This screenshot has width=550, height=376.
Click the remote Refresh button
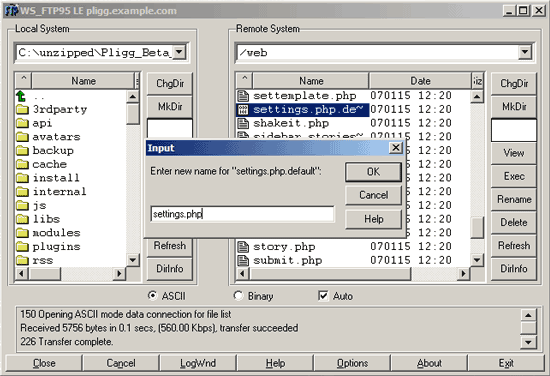[x=514, y=246]
